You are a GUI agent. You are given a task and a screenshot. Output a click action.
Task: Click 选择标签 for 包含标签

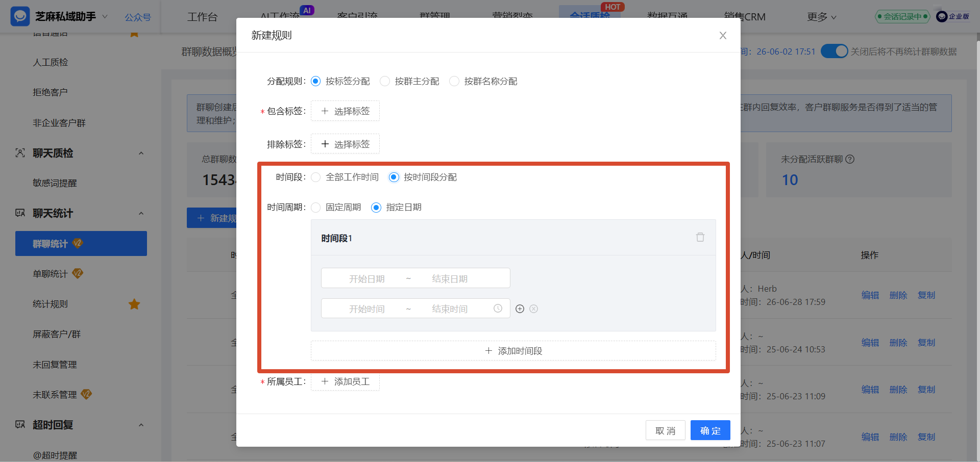coord(345,111)
